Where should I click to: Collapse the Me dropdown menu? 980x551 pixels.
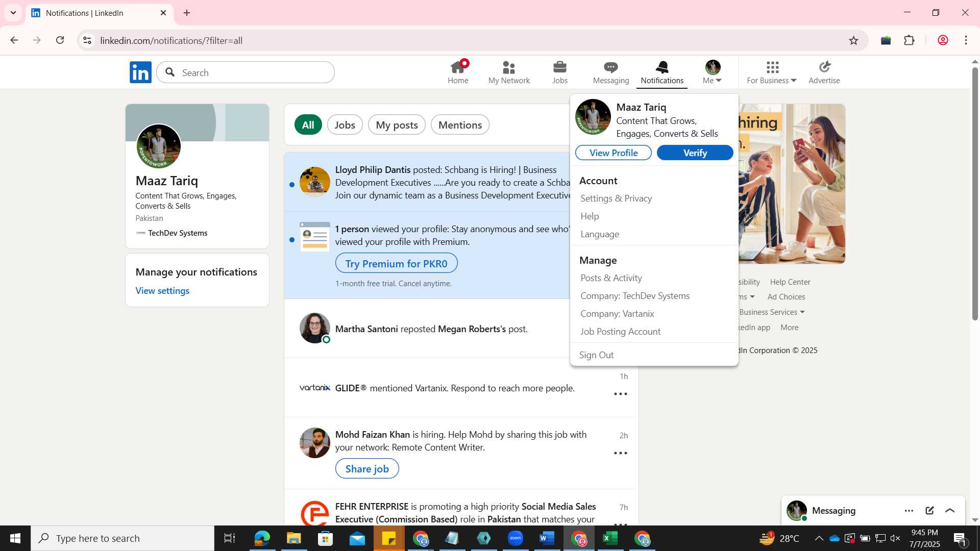click(713, 72)
